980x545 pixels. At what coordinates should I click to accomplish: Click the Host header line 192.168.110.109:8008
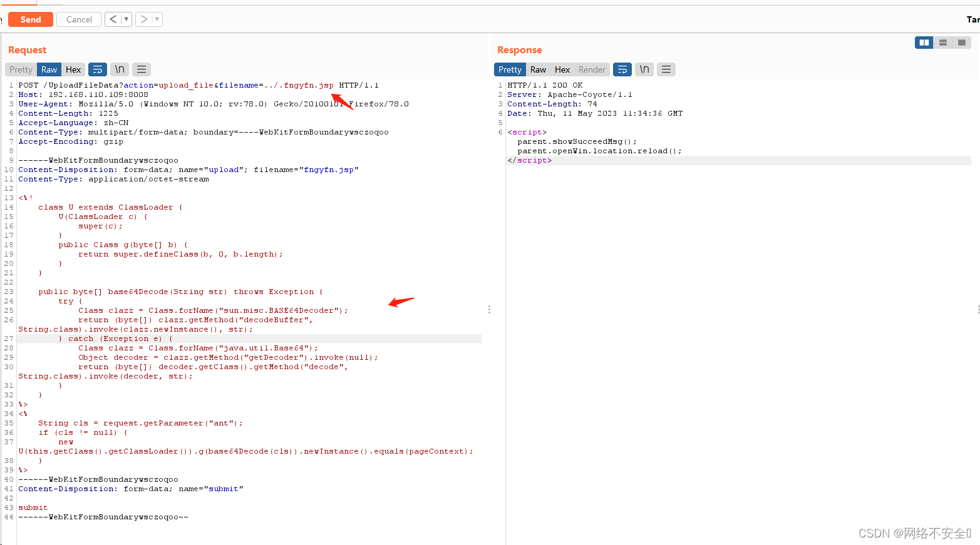[83, 94]
